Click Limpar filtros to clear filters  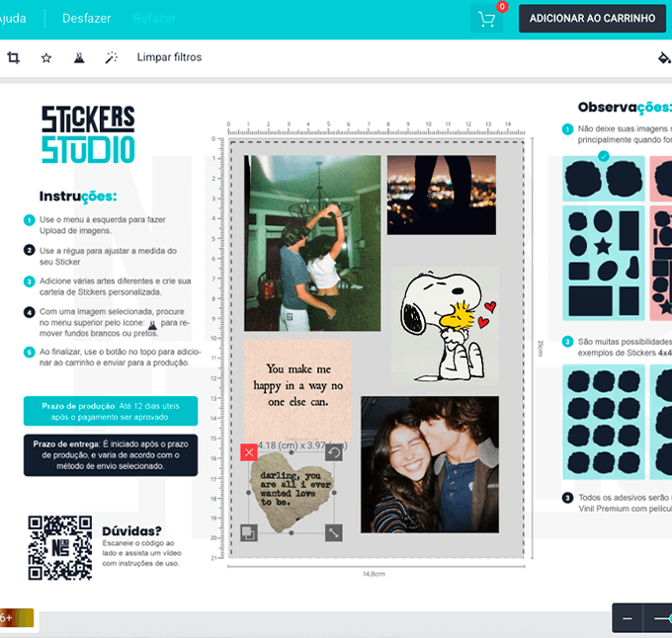[x=169, y=57]
